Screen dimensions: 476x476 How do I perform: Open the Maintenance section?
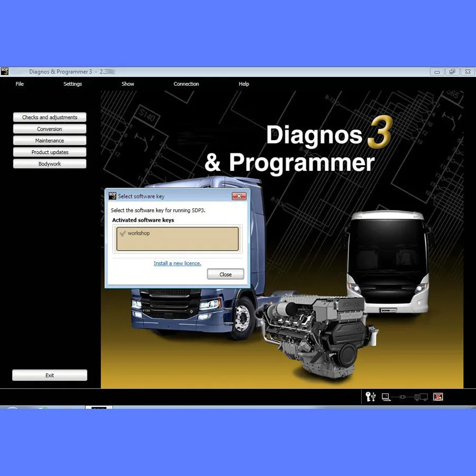coord(50,140)
